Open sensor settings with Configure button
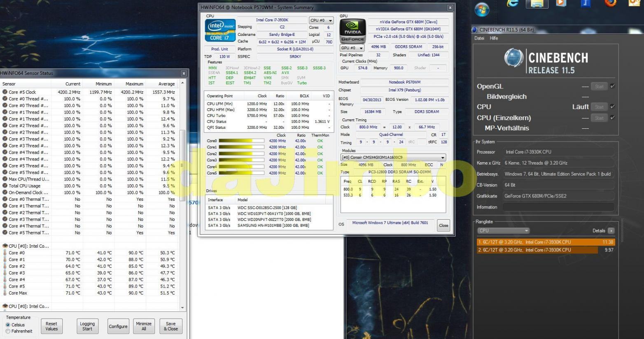The width and height of the screenshot is (644, 339). coord(118,326)
